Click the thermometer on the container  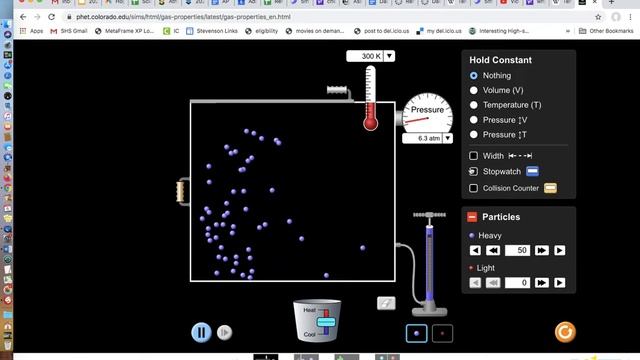[371, 98]
